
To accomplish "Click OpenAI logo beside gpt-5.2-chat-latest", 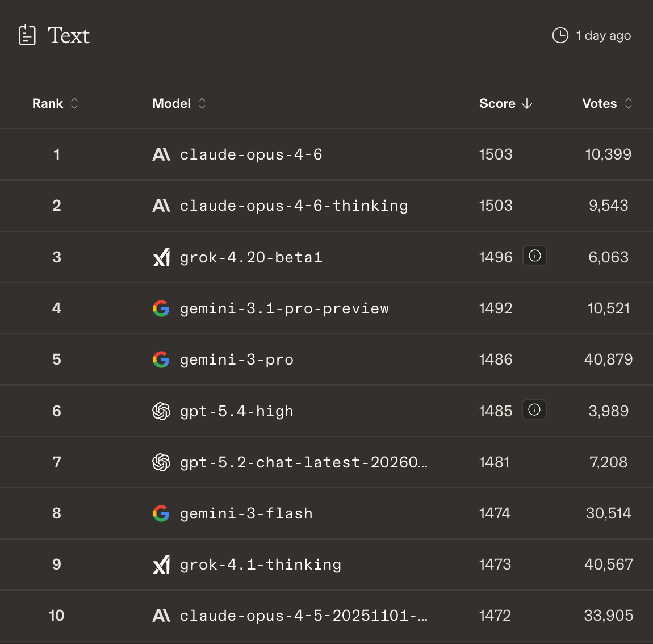I will click(161, 462).
